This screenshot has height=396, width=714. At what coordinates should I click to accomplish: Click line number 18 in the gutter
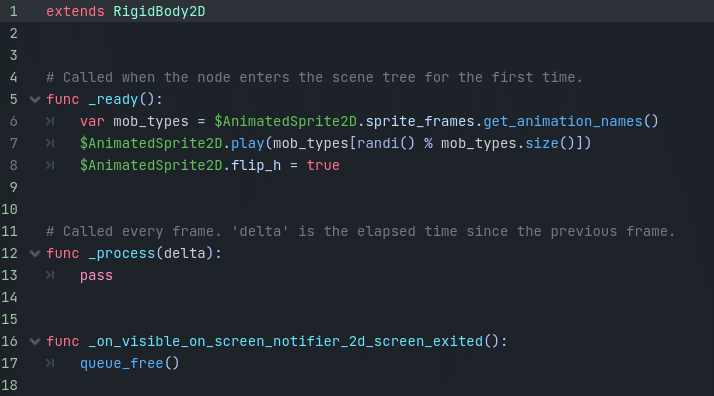point(10,385)
